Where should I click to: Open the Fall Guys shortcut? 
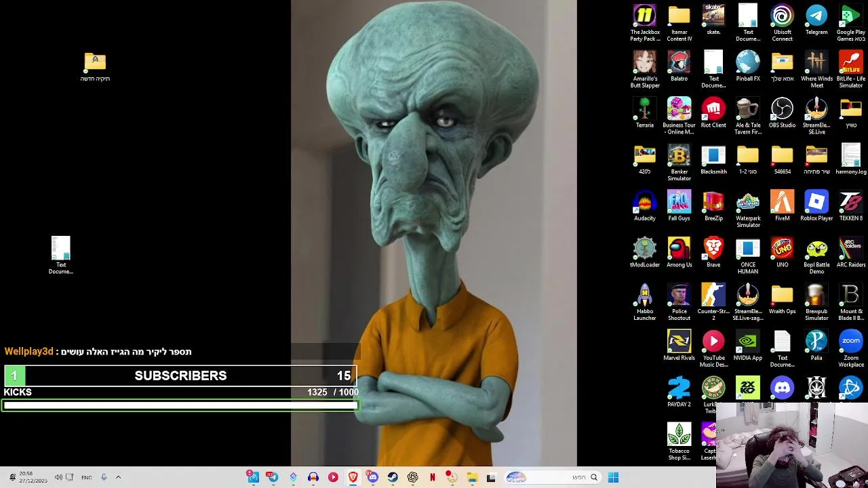click(679, 206)
